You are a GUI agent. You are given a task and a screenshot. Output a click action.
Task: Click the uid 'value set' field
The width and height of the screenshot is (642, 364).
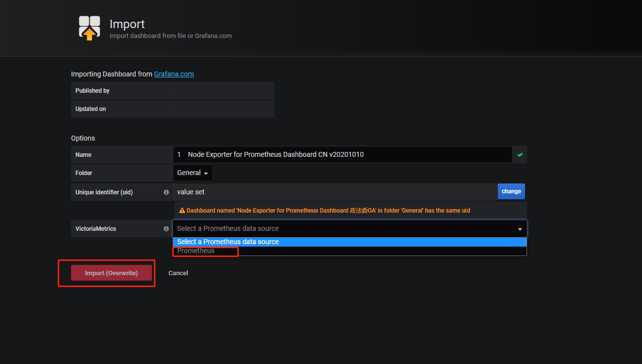335,192
